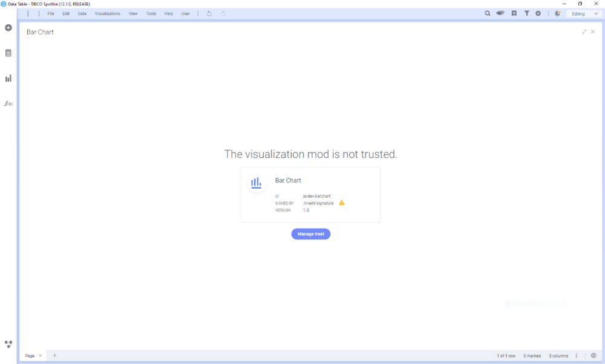Click the Bar Chart visualization title
This screenshot has width=605, height=364.
coord(40,32)
